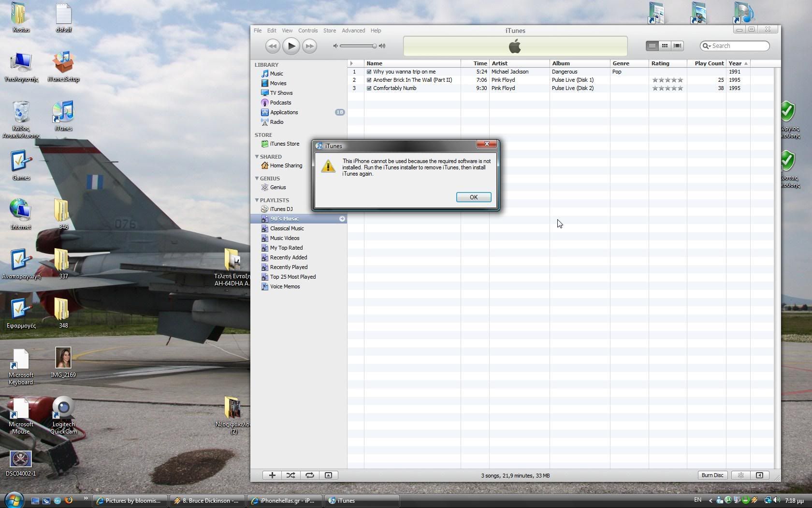The width and height of the screenshot is (812, 508).
Task: Open the Windows Start button
Action: coord(14,500)
